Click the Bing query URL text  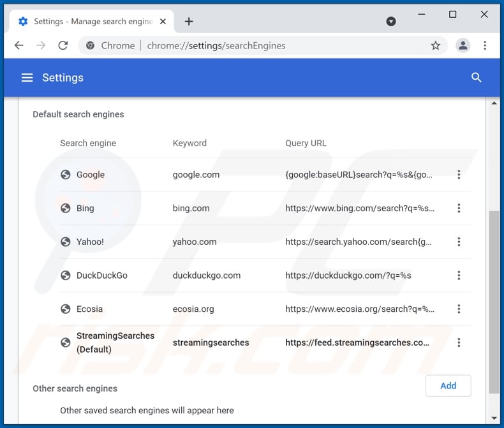click(x=360, y=208)
